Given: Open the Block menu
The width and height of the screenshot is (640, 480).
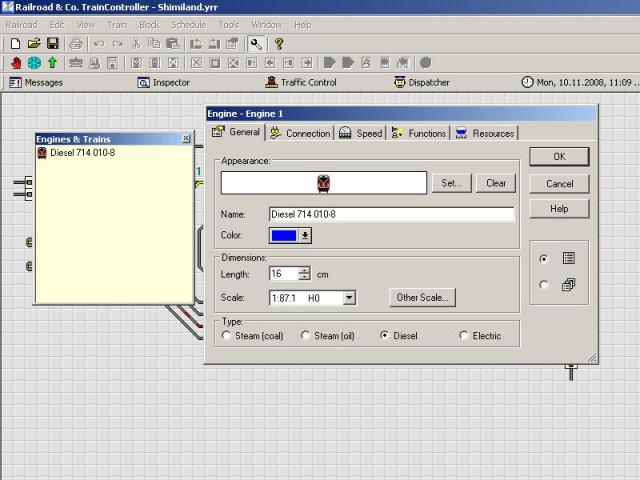Looking at the screenshot, I should pyautogui.click(x=149, y=25).
